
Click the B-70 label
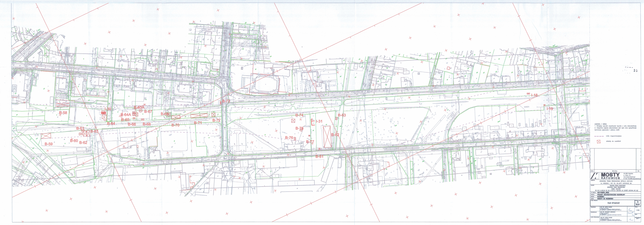click(x=175, y=125)
